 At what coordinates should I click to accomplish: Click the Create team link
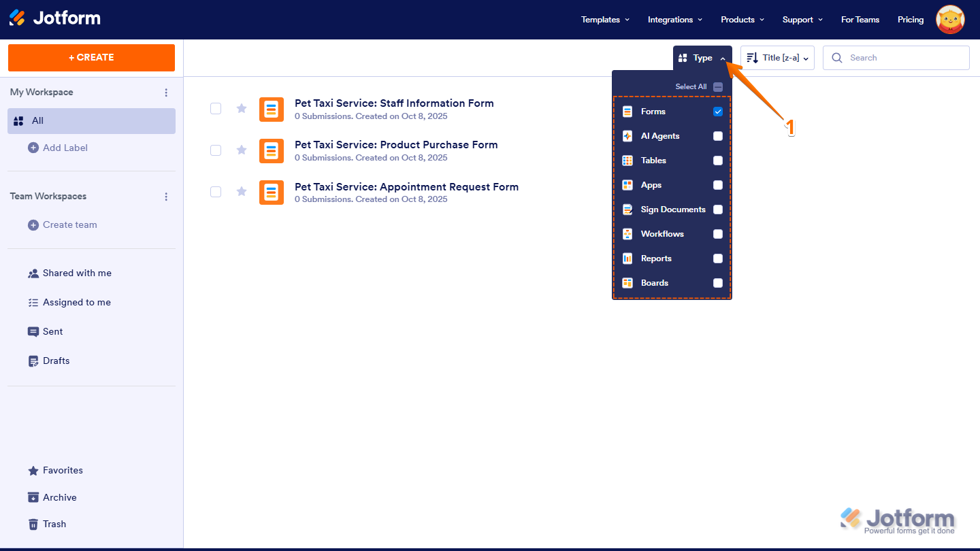click(x=70, y=224)
